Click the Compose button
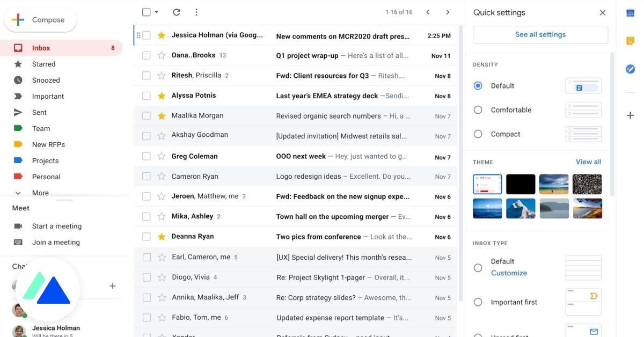The height and width of the screenshot is (337, 644). tap(41, 20)
